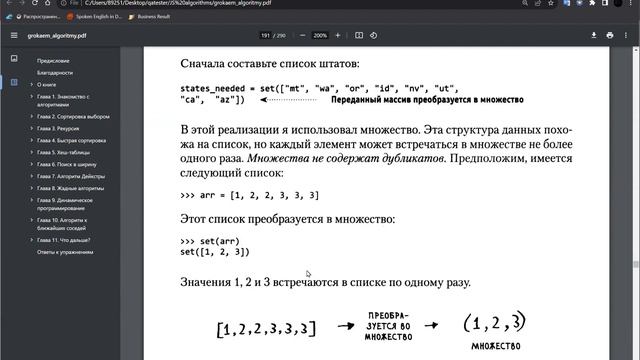Zoom out of the PDF
The height and width of the screenshot is (360, 640).
pyautogui.click(x=302, y=36)
